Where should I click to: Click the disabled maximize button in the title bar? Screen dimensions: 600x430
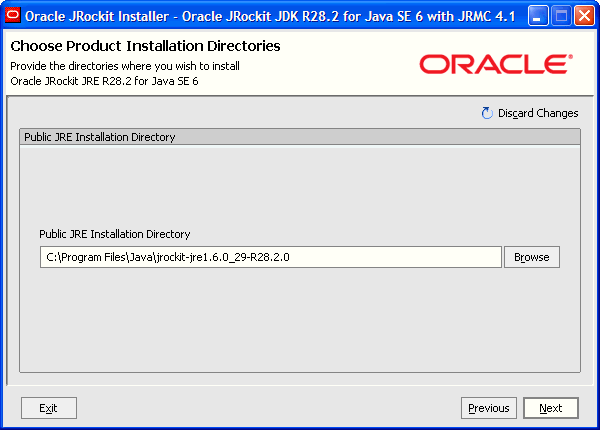coord(561,16)
